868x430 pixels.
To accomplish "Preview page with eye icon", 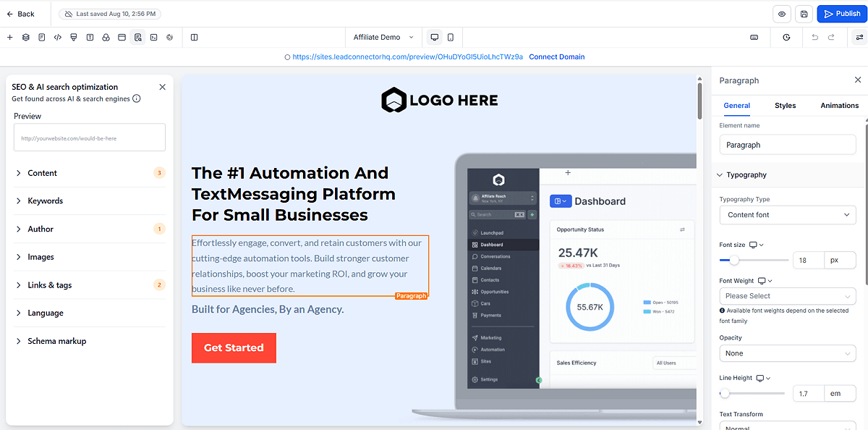I will coord(782,14).
